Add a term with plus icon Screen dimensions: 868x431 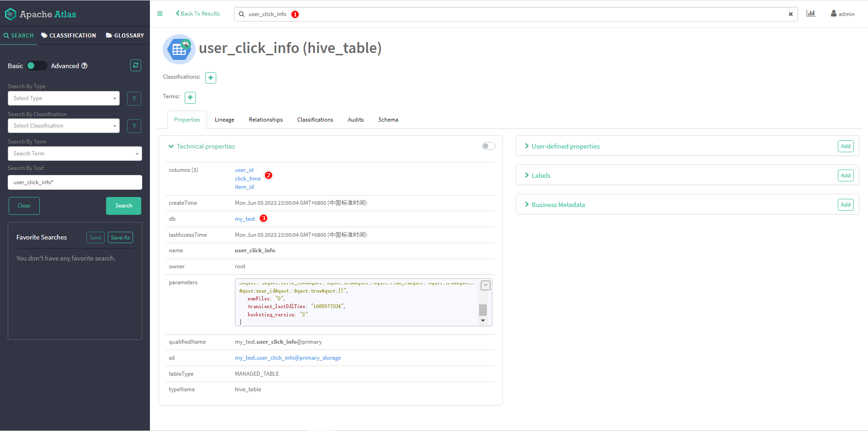(190, 97)
